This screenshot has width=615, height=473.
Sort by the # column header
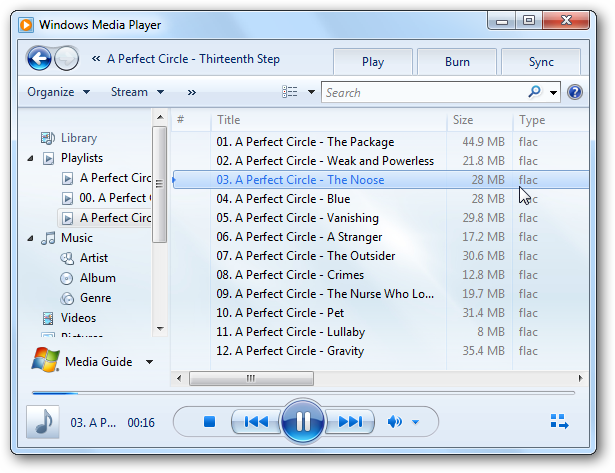pyautogui.click(x=191, y=120)
